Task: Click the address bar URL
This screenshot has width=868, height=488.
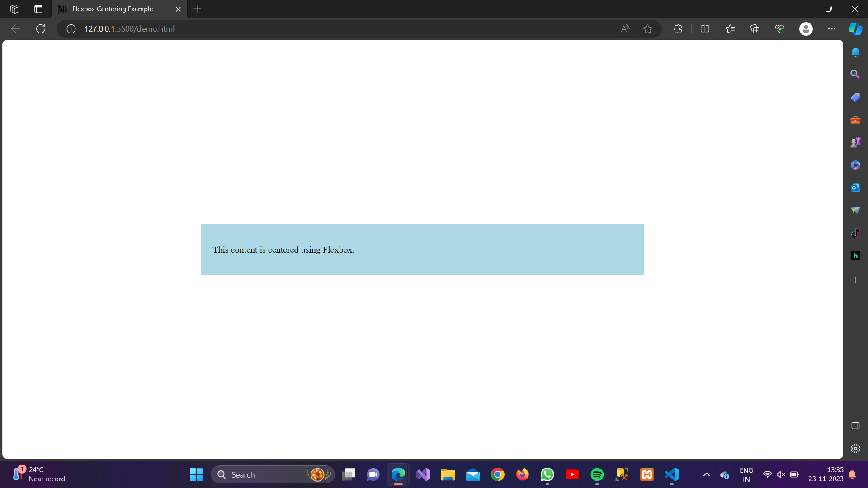Action: tap(129, 29)
